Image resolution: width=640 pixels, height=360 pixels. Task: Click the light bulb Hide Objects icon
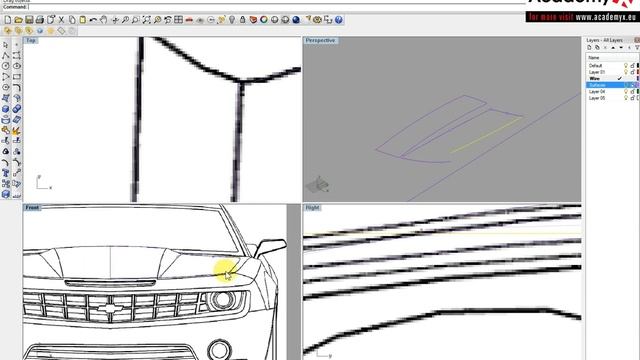[232, 20]
